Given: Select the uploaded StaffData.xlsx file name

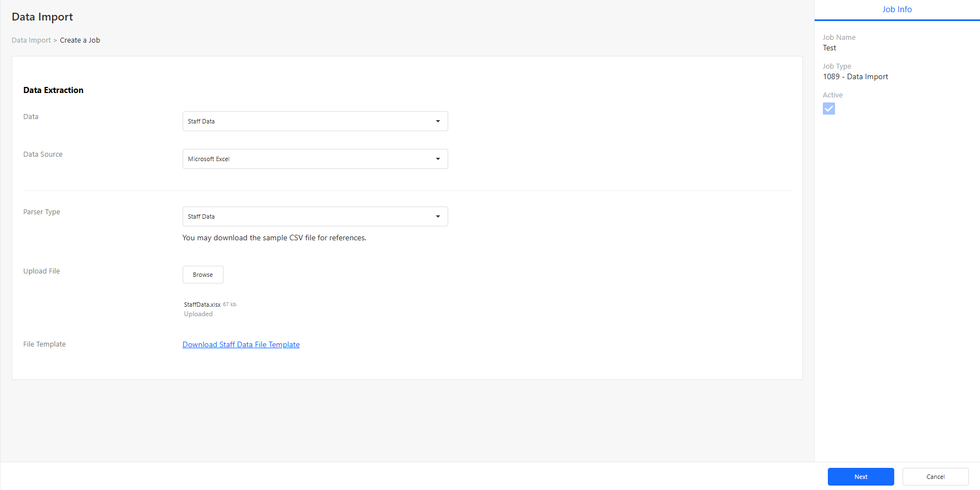Looking at the screenshot, I should click(202, 305).
